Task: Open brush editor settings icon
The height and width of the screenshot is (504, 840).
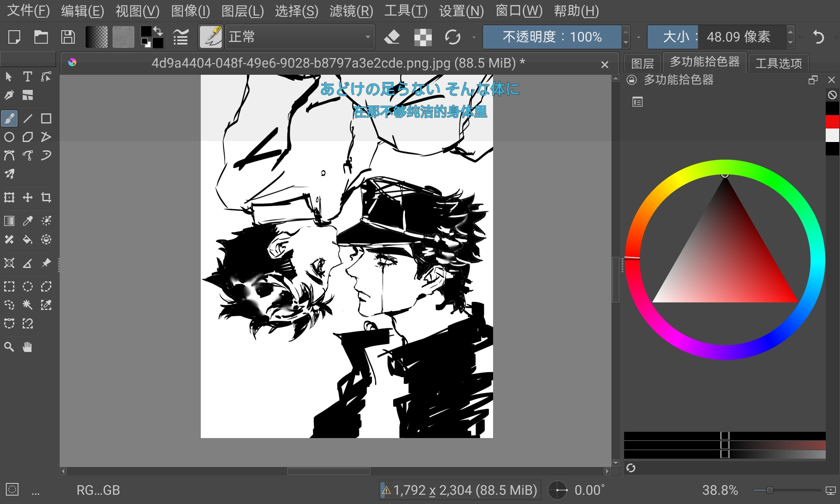Action: pyautogui.click(x=181, y=37)
